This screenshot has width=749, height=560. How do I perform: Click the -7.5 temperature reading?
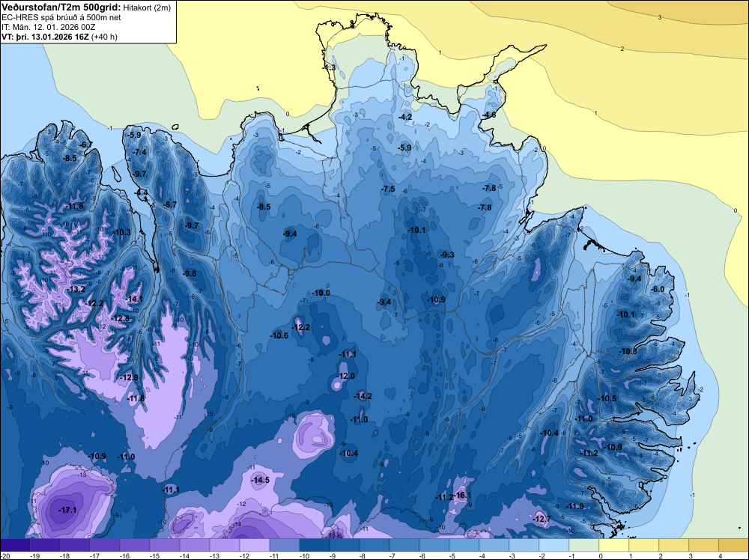(x=388, y=189)
